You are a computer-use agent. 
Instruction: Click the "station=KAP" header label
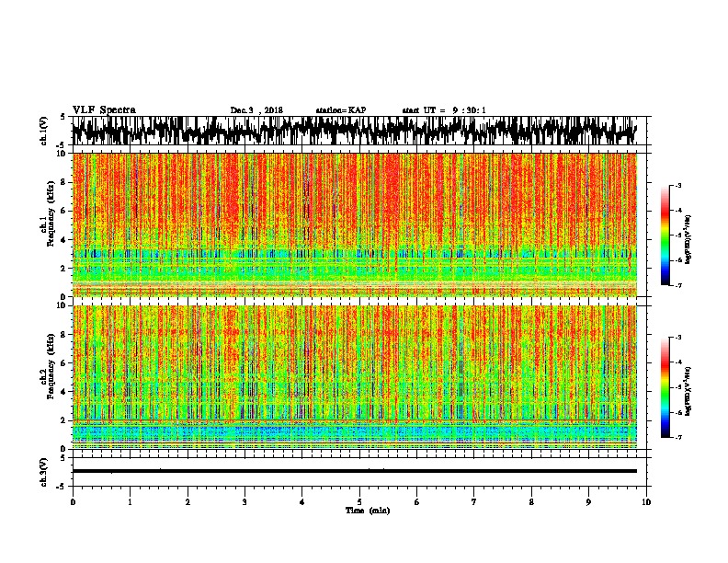(x=340, y=110)
